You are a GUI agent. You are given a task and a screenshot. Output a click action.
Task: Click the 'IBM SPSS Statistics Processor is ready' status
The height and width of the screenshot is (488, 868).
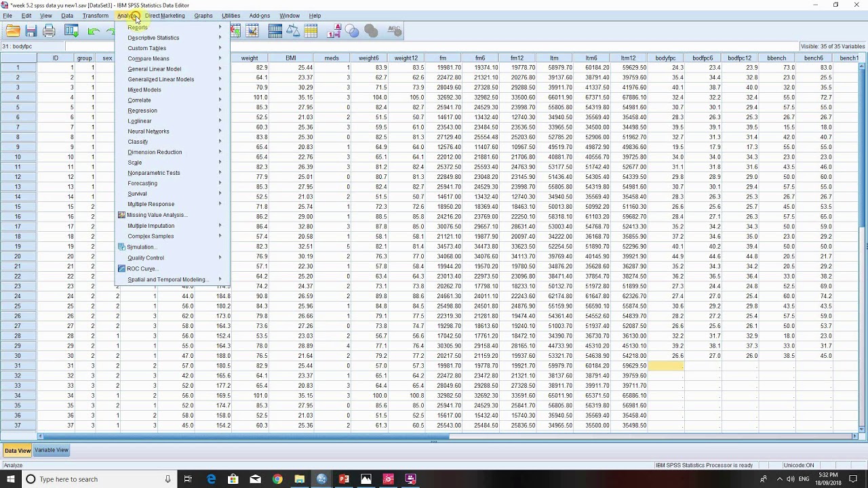pyautogui.click(x=705, y=466)
